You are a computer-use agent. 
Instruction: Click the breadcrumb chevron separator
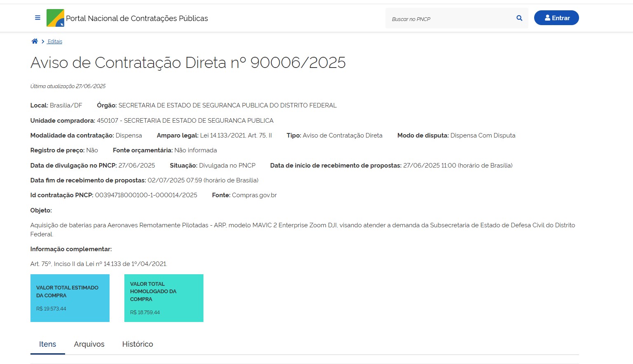(43, 42)
